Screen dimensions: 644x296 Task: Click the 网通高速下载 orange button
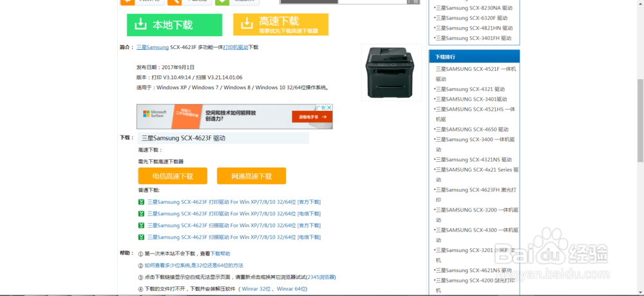pyautogui.click(x=251, y=176)
